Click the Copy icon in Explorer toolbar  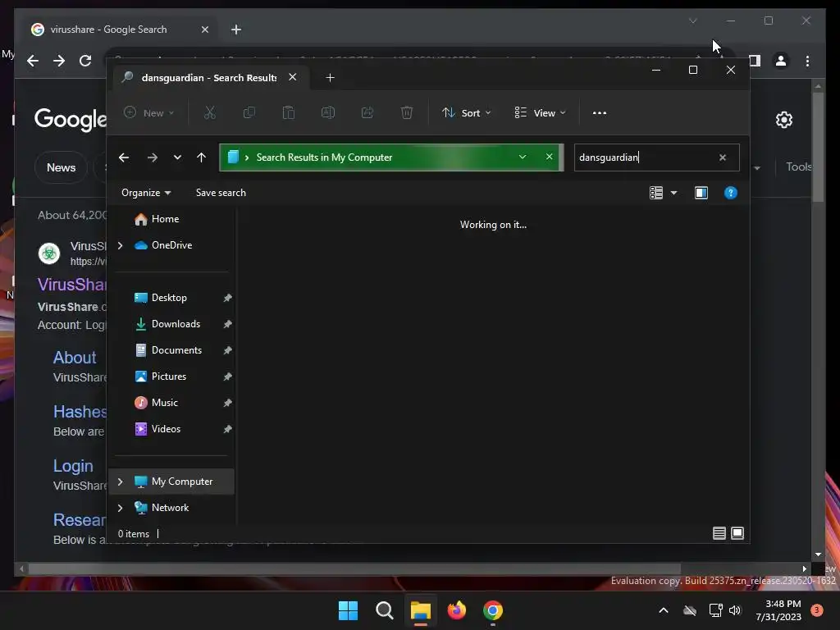[x=249, y=113]
